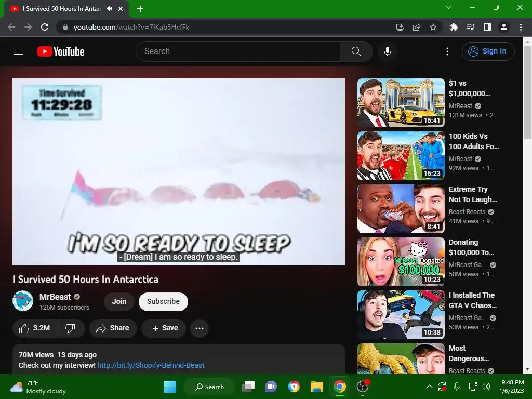Open 'Donating $100,000' video thumbnail
532x399 pixels.
click(x=401, y=262)
